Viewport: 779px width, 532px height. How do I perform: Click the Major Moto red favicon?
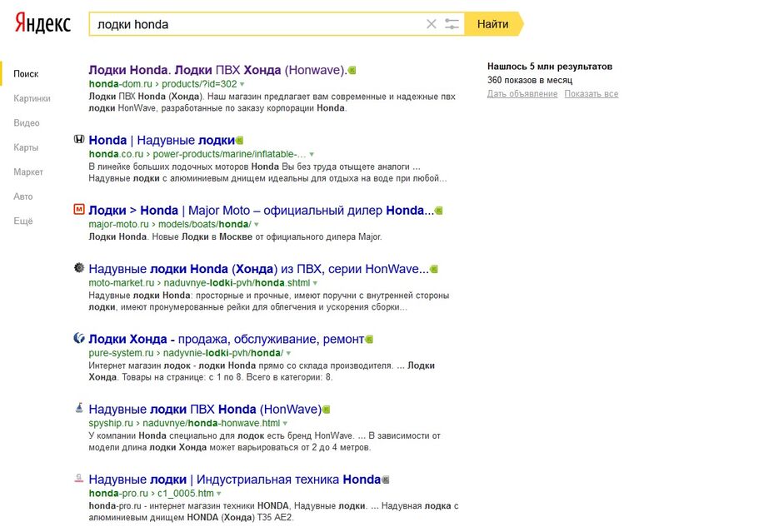tap(79, 209)
